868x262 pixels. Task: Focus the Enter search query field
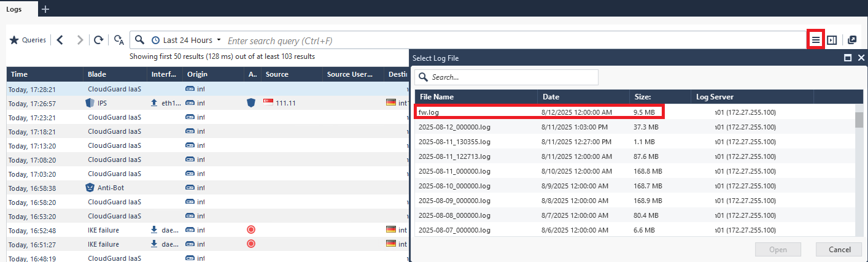click(x=514, y=40)
